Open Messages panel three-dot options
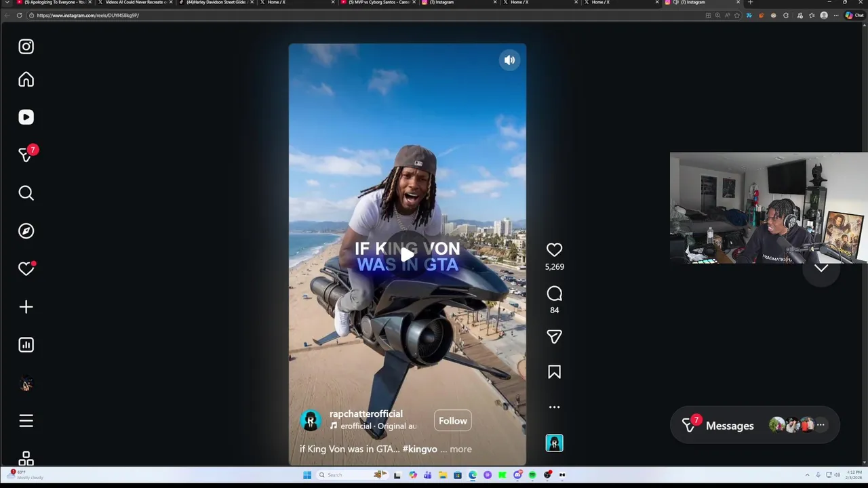The image size is (868, 488). [x=821, y=425]
